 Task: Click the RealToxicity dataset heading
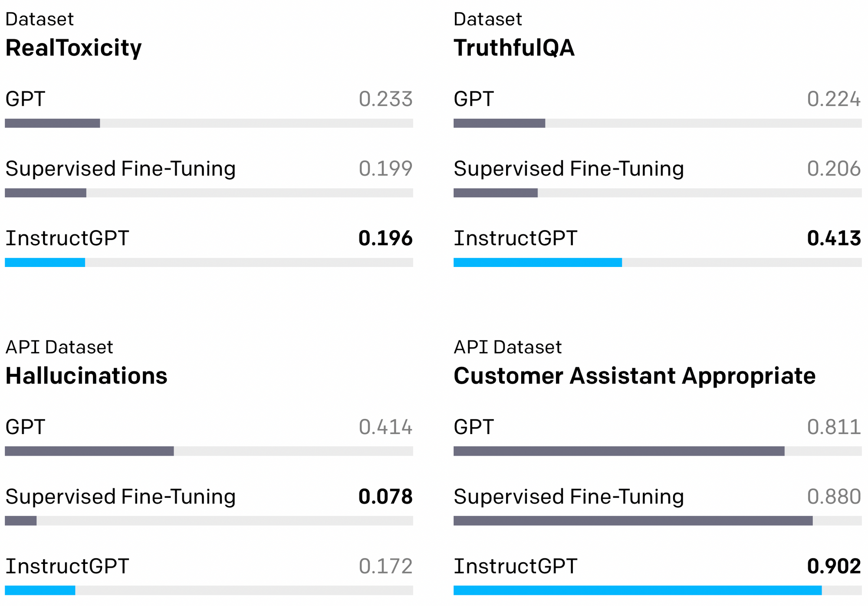pyautogui.click(x=73, y=48)
